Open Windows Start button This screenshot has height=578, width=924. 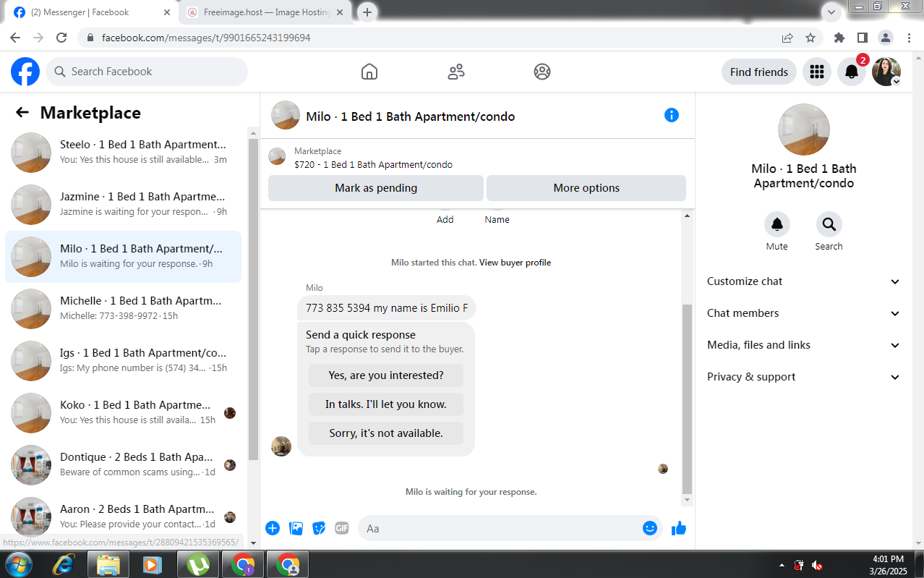point(18,564)
